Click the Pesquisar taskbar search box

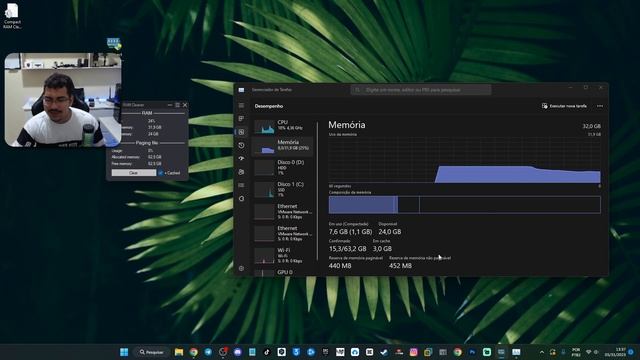(151, 352)
